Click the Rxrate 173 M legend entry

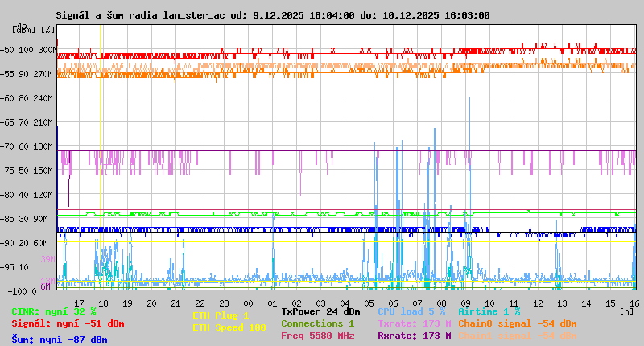click(414, 336)
